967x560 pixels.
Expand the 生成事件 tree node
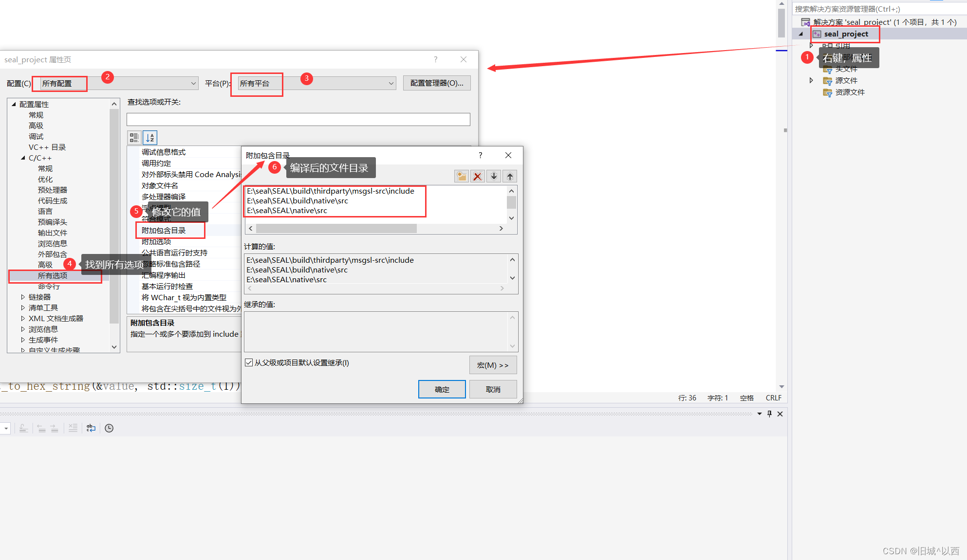pos(23,340)
